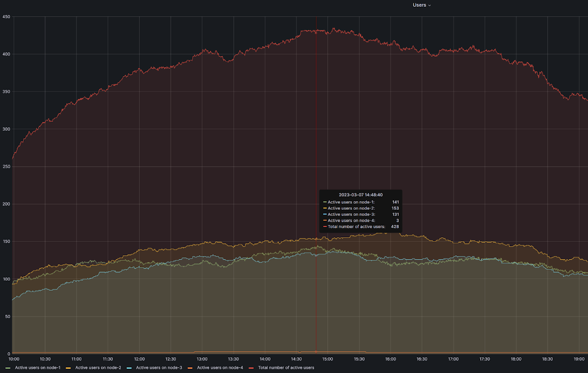588x373 pixels.
Task: Click the blue node-3 legend color marker
Action: pos(130,368)
